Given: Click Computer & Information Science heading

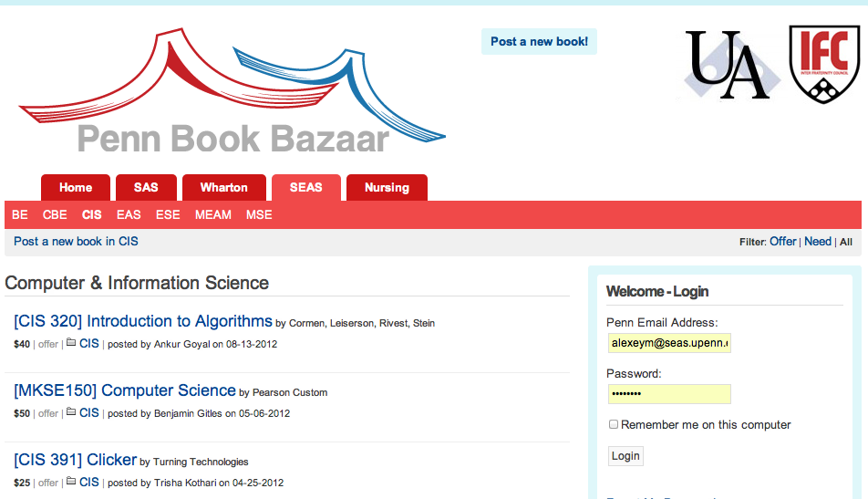Looking at the screenshot, I should pyautogui.click(x=137, y=283).
